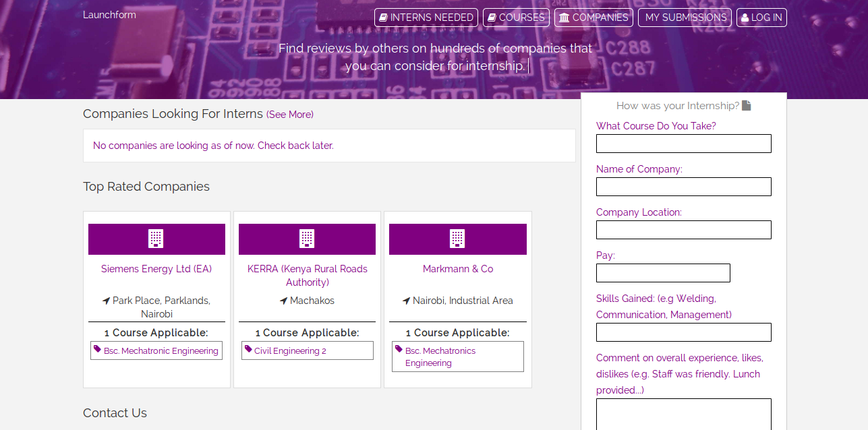
Task: Click the Skills Gained input field
Action: (x=683, y=332)
